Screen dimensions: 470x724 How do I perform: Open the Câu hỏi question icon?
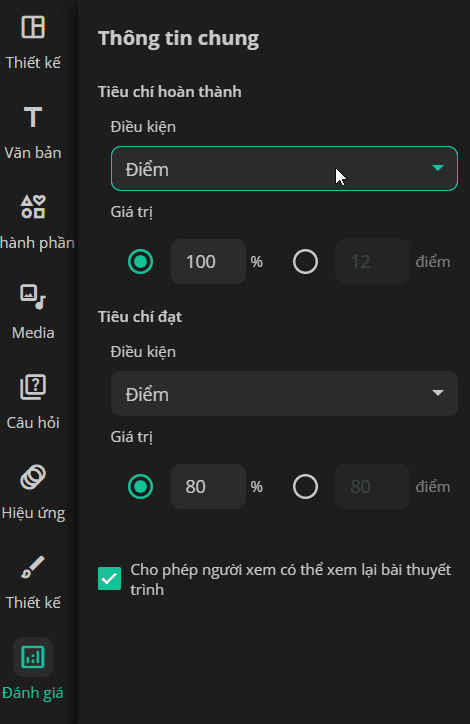pyautogui.click(x=33, y=386)
